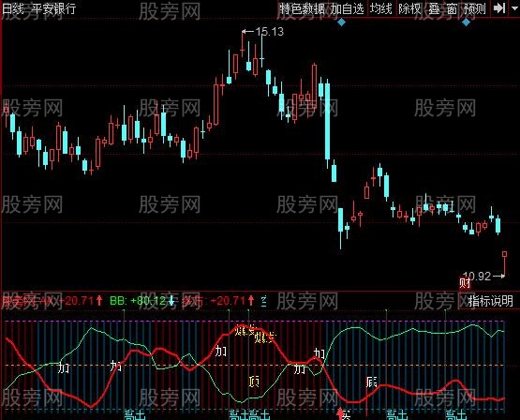Viewport: 520px width, 420px height.
Task: Click the 窗 window toolbar button
Action: click(x=452, y=8)
